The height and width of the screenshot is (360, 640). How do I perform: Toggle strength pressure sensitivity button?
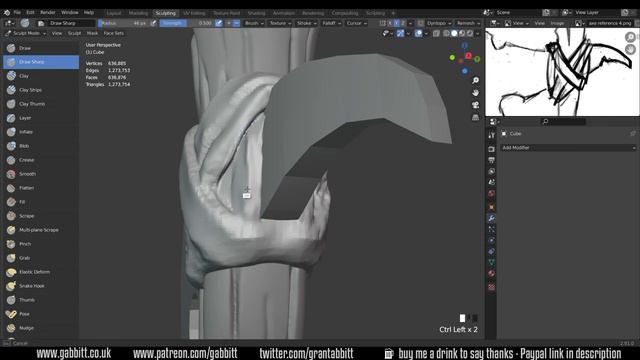point(219,23)
